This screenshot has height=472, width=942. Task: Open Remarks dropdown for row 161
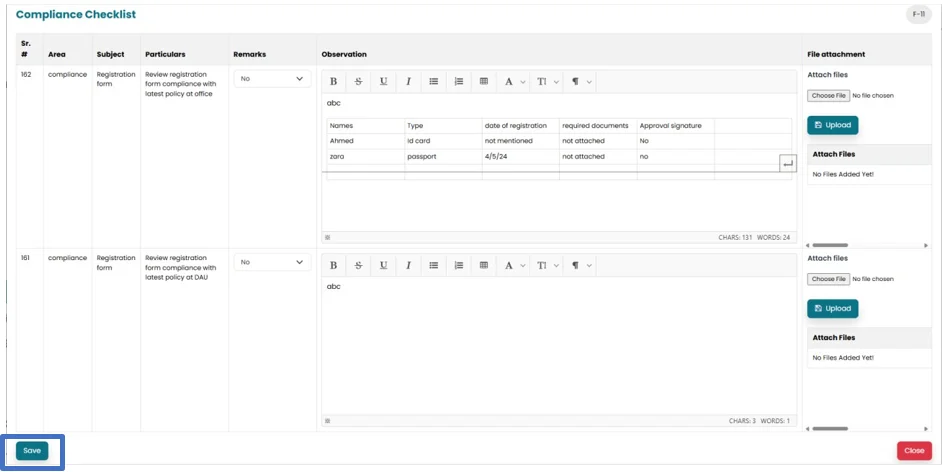272,262
